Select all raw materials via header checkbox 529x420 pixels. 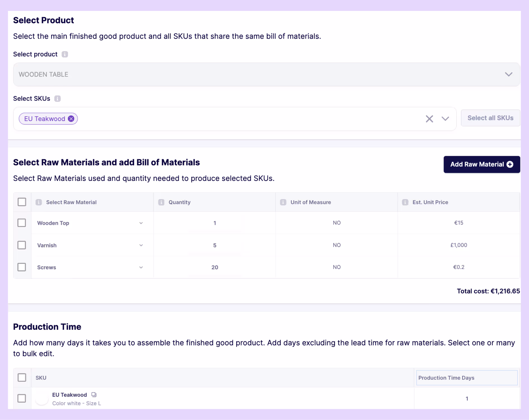tap(22, 202)
